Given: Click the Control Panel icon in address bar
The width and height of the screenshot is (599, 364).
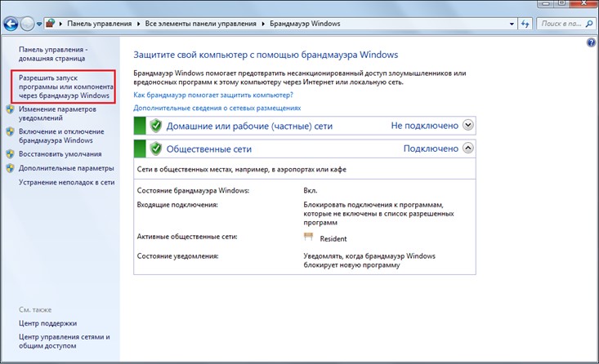Looking at the screenshot, I should tap(51, 24).
